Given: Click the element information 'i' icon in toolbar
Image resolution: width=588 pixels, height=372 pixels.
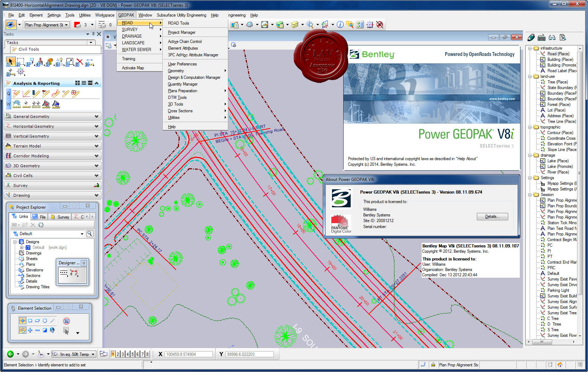Looking at the screenshot, I should pyautogui.click(x=340, y=25).
